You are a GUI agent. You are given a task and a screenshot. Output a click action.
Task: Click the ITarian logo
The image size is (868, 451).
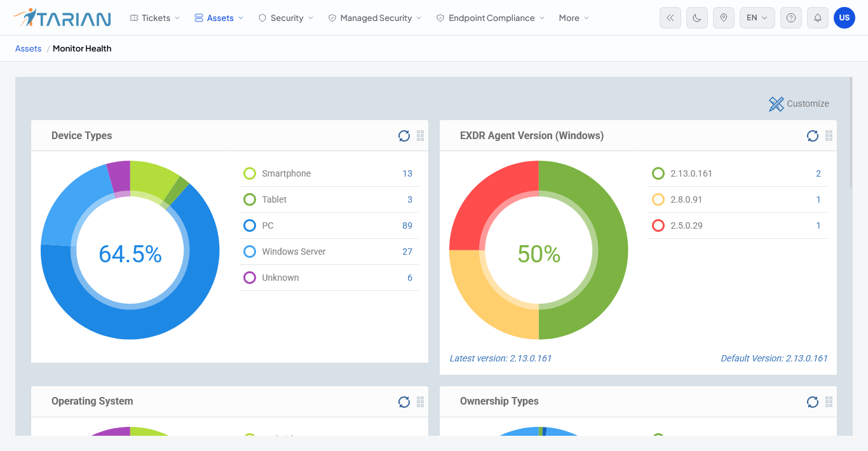[62, 18]
